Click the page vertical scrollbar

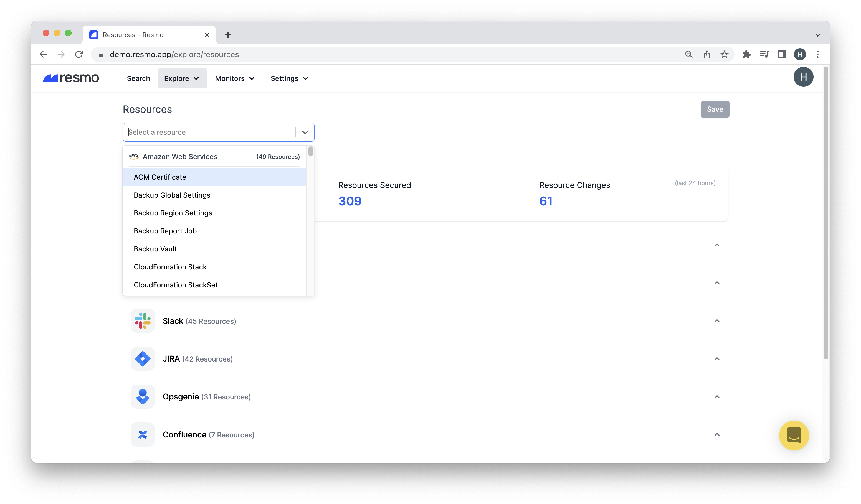tap(826, 213)
